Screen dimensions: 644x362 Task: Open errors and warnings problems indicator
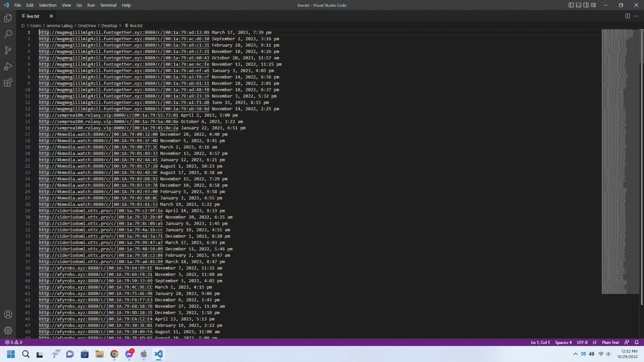tap(14, 343)
